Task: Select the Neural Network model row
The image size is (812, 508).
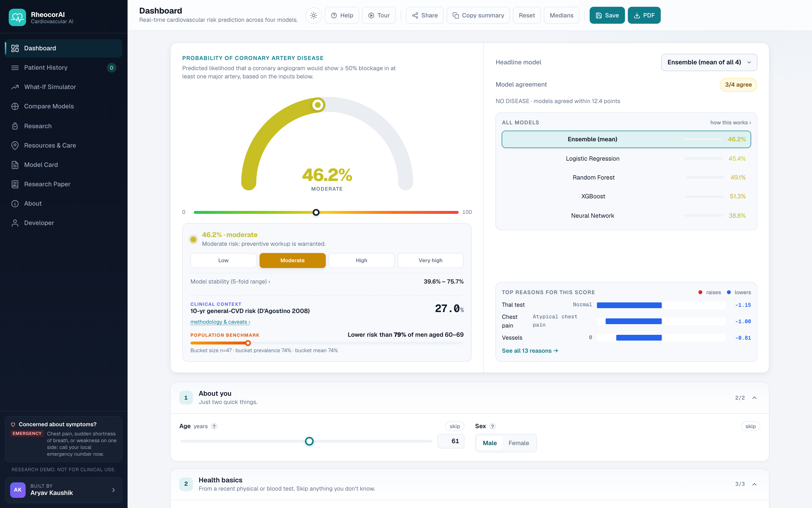Action: (626, 216)
